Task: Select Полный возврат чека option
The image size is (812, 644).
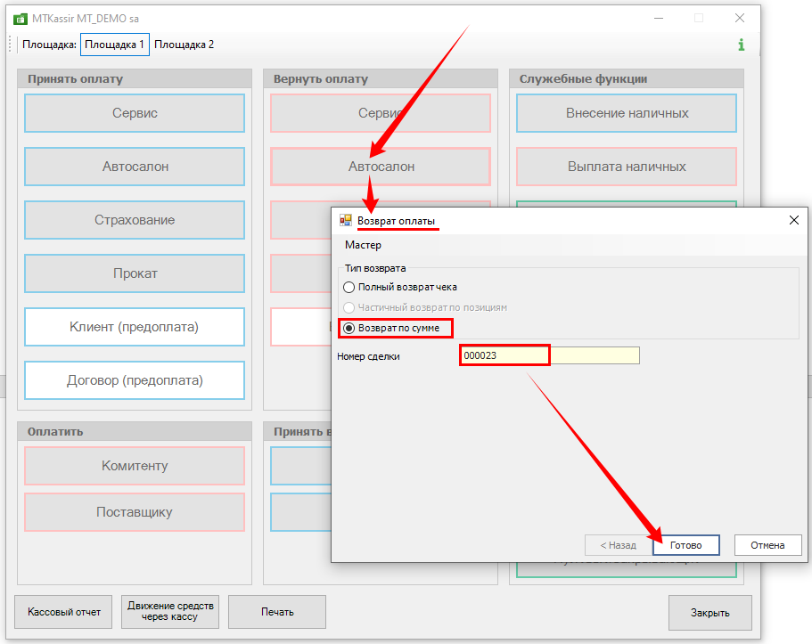Action: click(x=349, y=287)
